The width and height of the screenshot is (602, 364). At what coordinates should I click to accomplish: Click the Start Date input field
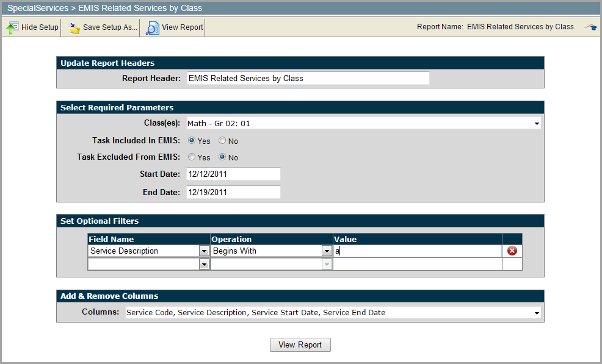coord(232,174)
